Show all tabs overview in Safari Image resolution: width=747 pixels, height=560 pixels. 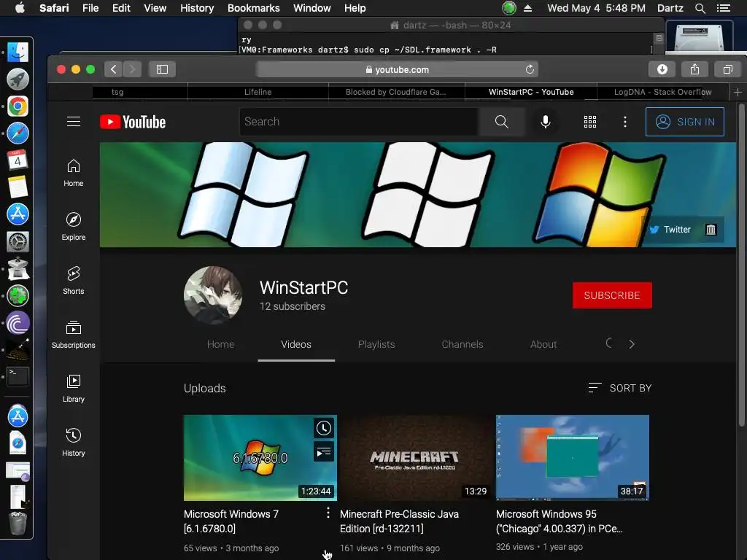(727, 69)
